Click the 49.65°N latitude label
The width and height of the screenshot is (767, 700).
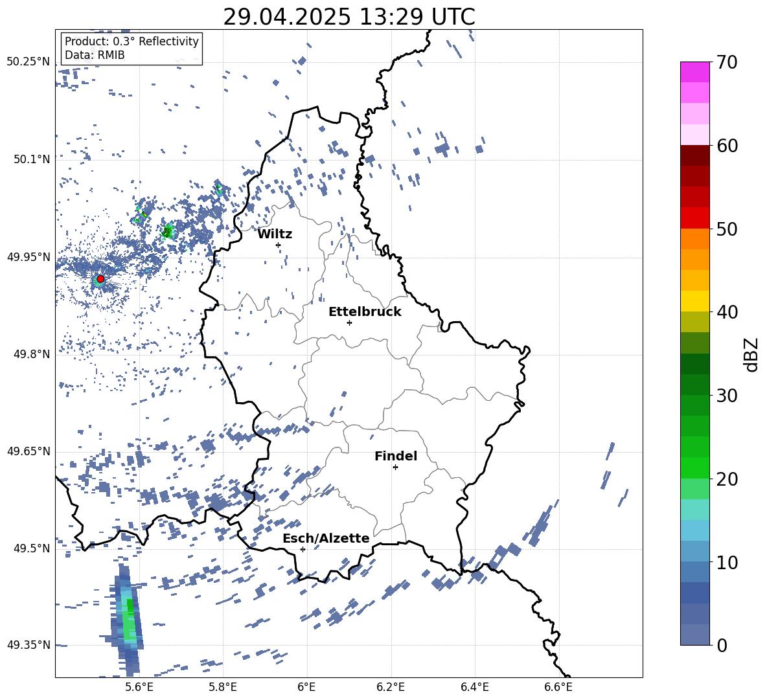tap(29, 451)
